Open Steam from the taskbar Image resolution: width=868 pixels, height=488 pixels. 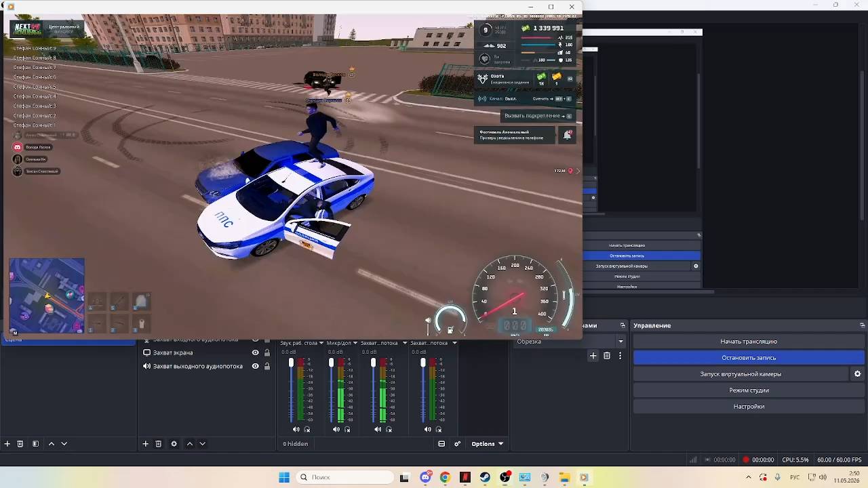tap(485, 477)
